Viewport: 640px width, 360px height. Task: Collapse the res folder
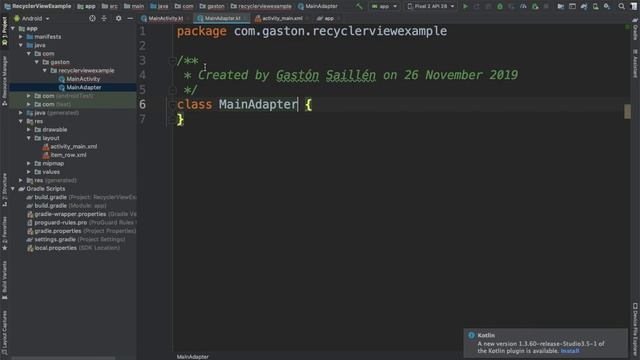tap(21, 121)
